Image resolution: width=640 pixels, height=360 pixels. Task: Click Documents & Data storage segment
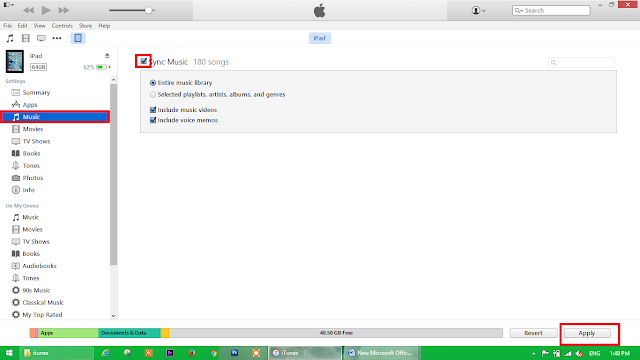pyautogui.click(x=129, y=333)
